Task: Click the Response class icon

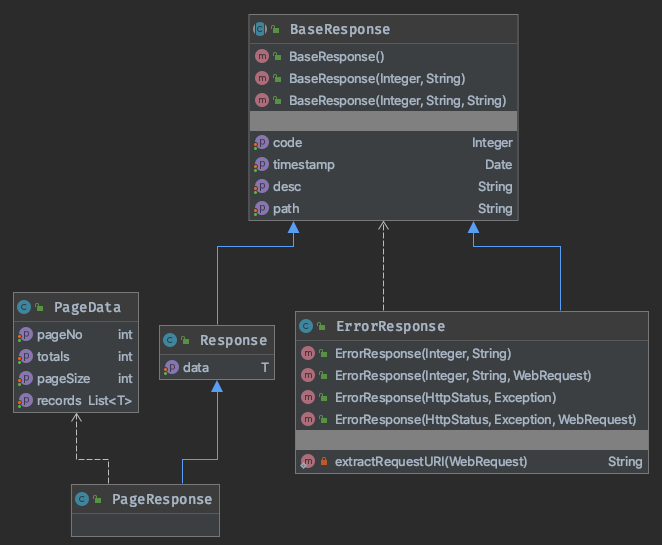Action: (171, 341)
